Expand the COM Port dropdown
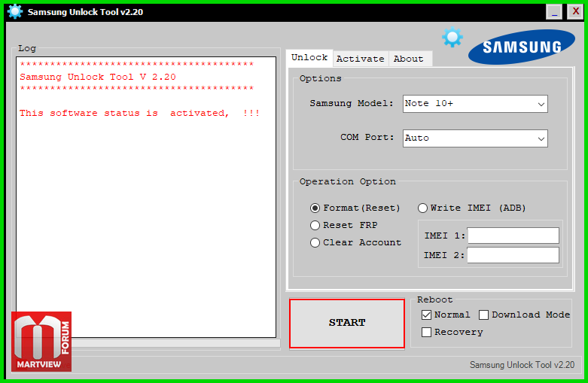This screenshot has width=588, height=383. point(475,138)
